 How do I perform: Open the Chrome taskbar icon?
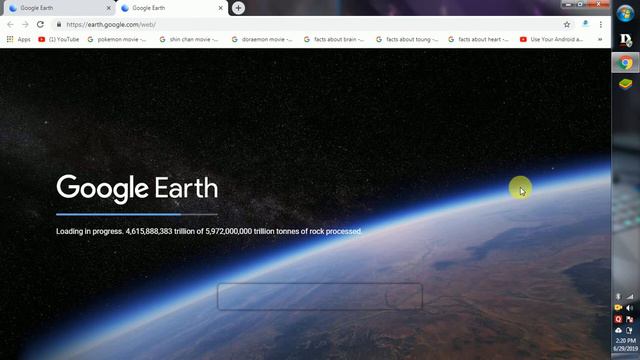click(x=625, y=63)
